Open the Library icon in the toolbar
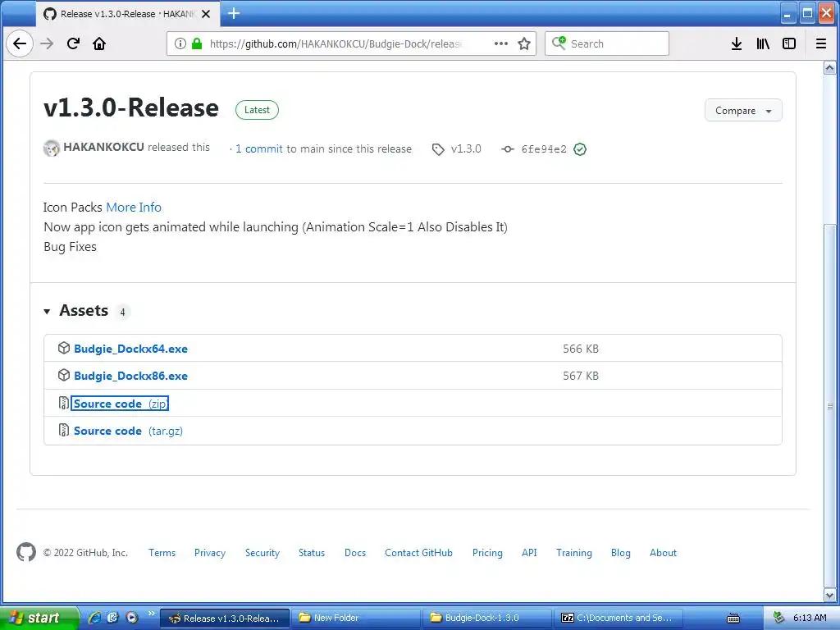 point(763,43)
